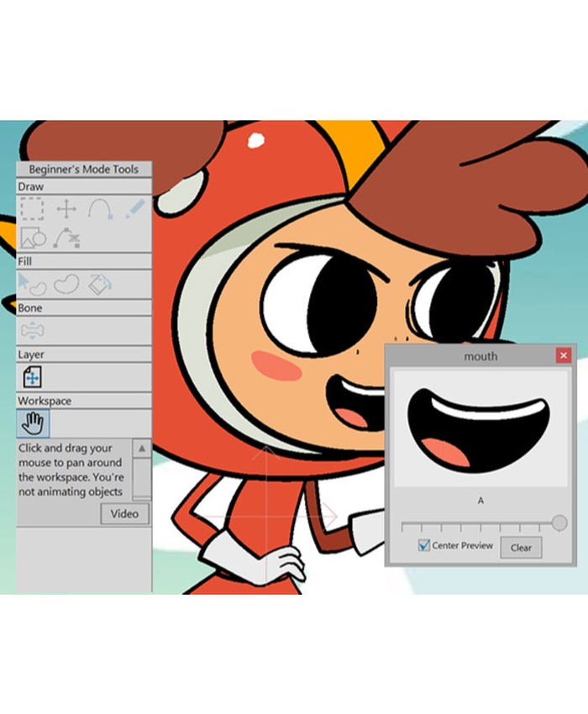Select the Select Points dashed-rectangle tool

pos(32,209)
